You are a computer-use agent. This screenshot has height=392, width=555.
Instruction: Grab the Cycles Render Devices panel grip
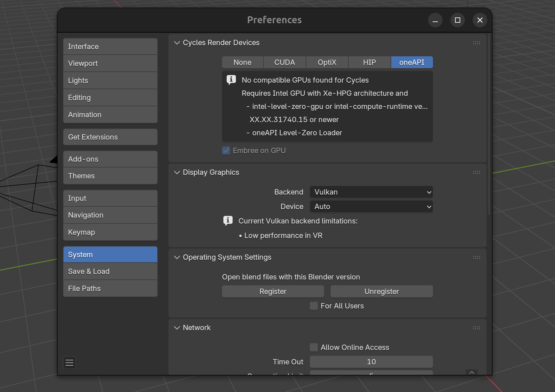pos(476,43)
